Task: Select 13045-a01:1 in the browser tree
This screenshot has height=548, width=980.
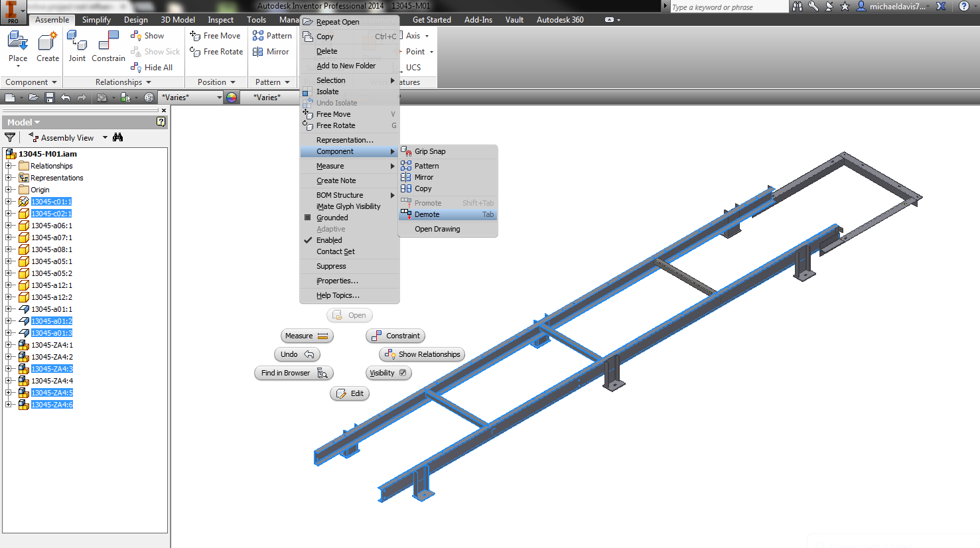Action: (52, 309)
